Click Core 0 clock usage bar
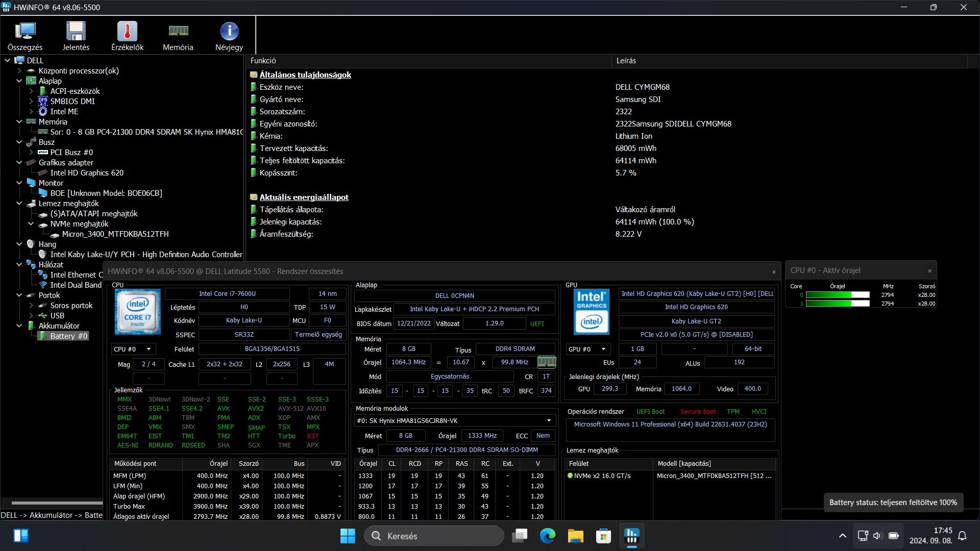 [x=838, y=295]
